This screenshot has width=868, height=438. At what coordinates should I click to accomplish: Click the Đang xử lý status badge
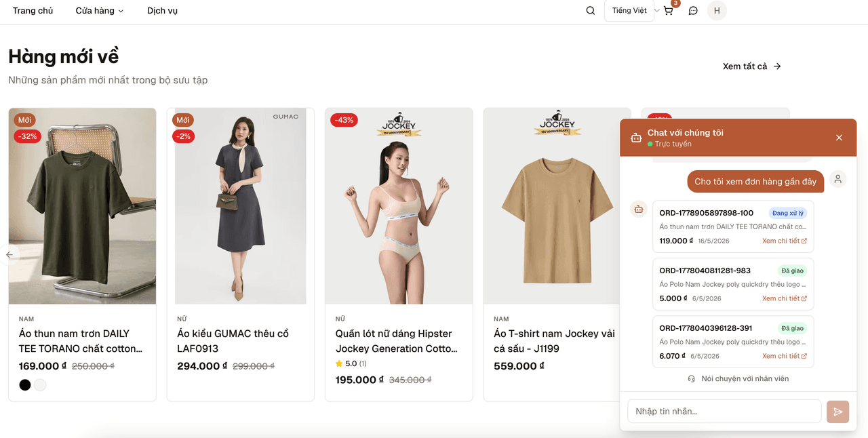pos(787,213)
